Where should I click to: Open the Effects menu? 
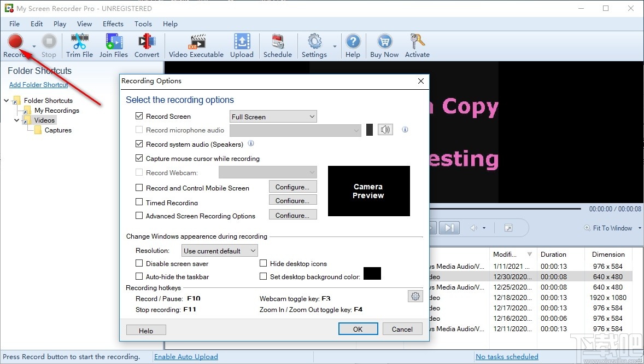(x=113, y=24)
